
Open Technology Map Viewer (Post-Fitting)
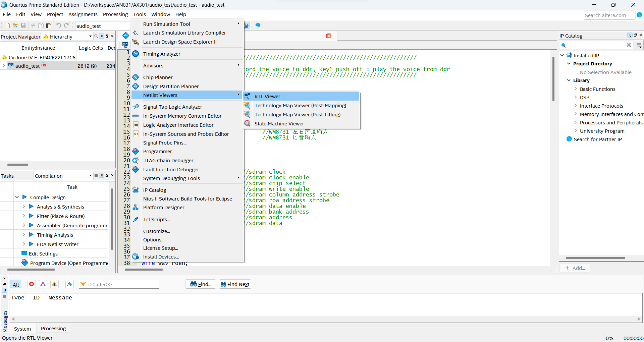click(298, 114)
